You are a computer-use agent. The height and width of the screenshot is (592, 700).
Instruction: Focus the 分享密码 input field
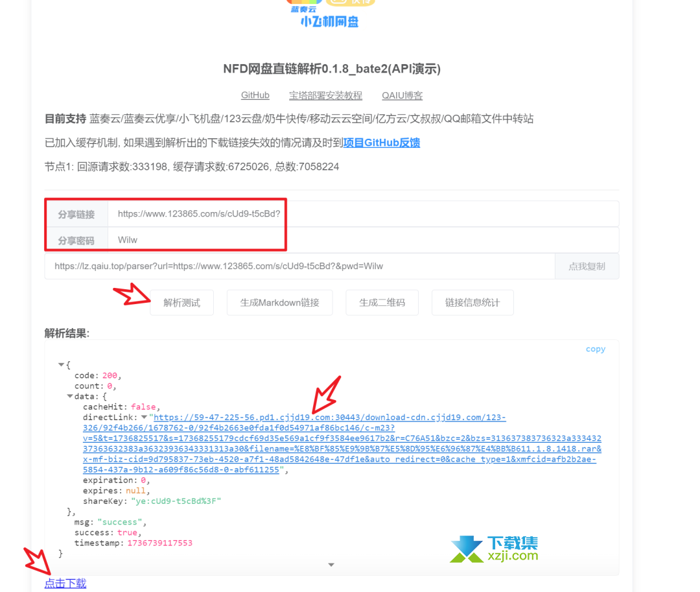pos(363,240)
